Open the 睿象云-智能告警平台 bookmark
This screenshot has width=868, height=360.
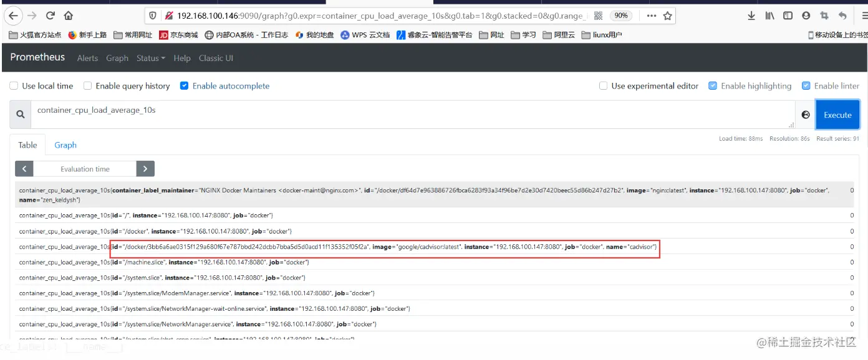[x=435, y=35]
